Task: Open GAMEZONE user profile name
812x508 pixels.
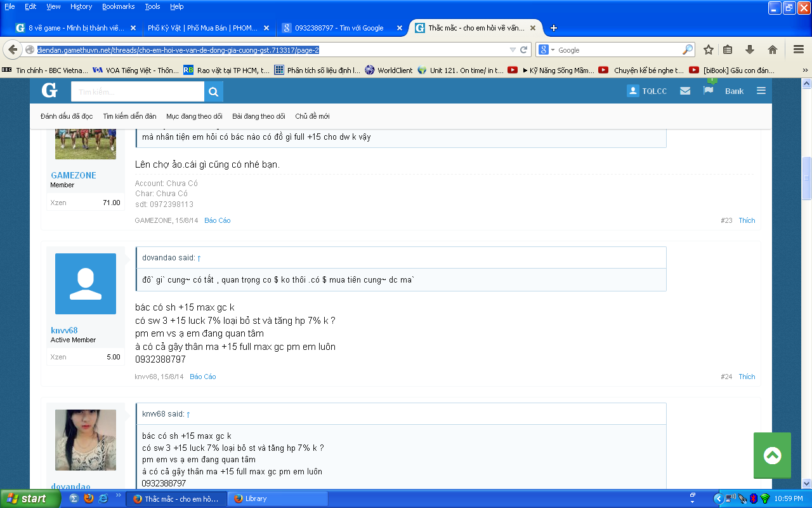Action: point(74,175)
